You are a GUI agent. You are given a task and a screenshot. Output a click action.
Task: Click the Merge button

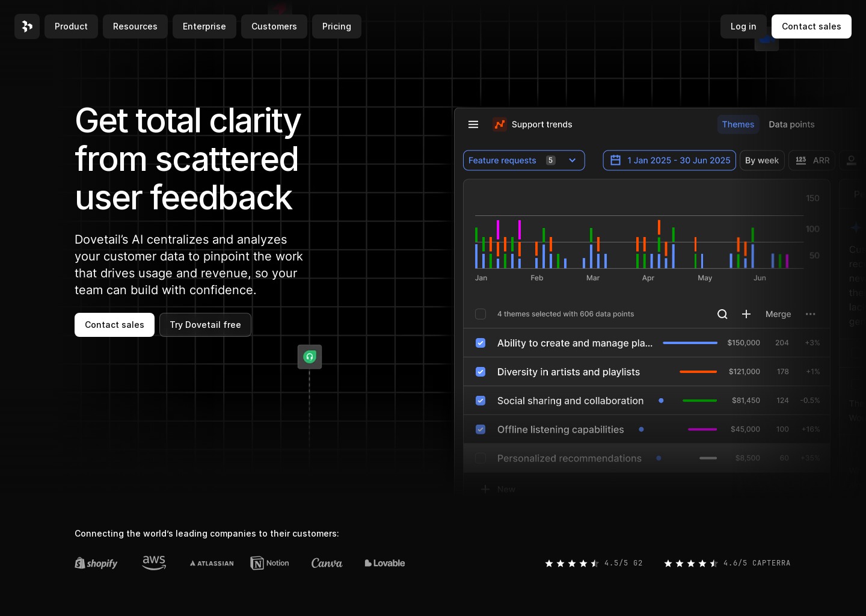(x=778, y=314)
